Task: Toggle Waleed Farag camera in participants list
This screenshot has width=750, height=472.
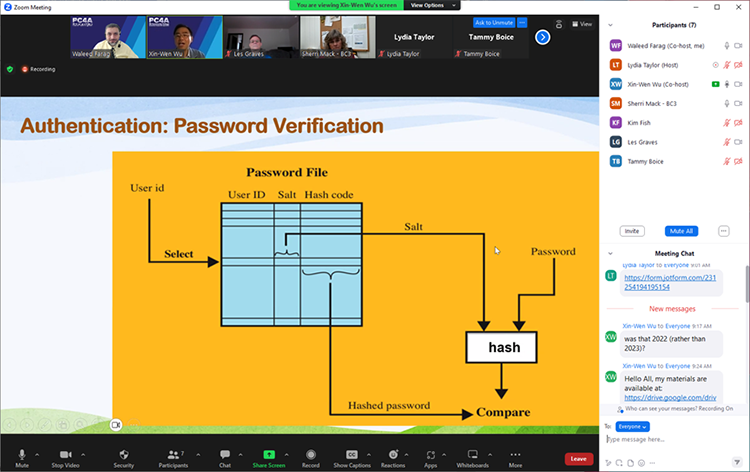Action: point(738,46)
